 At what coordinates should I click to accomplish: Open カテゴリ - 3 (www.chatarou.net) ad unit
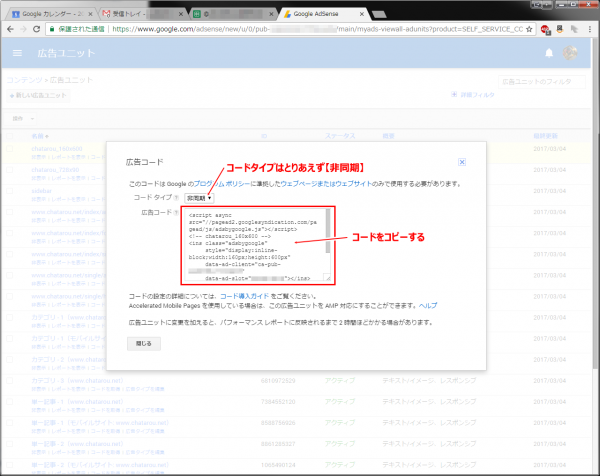pyautogui.click(x=77, y=381)
